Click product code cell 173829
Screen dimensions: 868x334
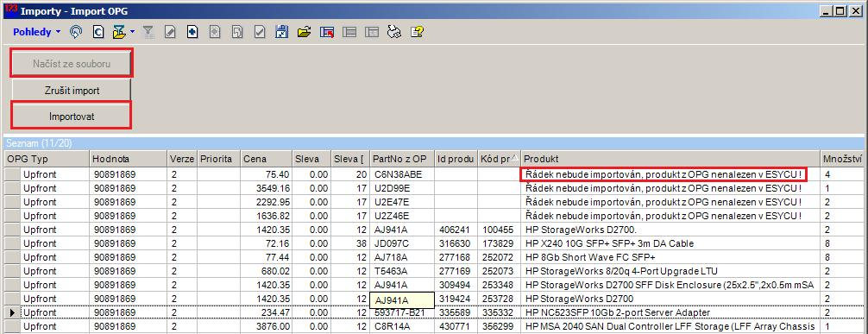(x=500, y=243)
